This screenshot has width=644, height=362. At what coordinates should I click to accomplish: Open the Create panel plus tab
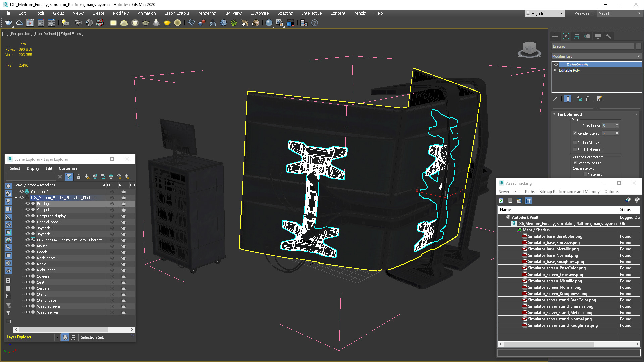point(555,36)
